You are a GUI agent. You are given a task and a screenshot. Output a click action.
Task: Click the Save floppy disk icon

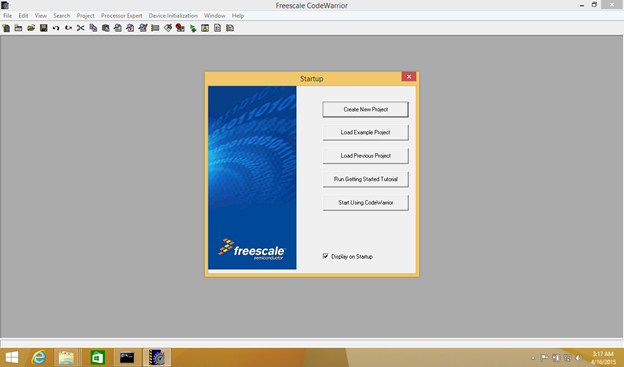(43, 28)
